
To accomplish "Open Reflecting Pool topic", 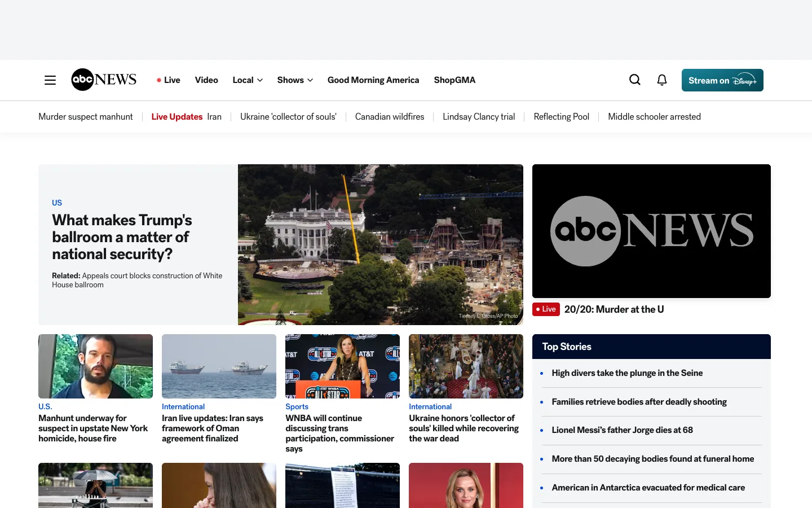I will pos(562,117).
